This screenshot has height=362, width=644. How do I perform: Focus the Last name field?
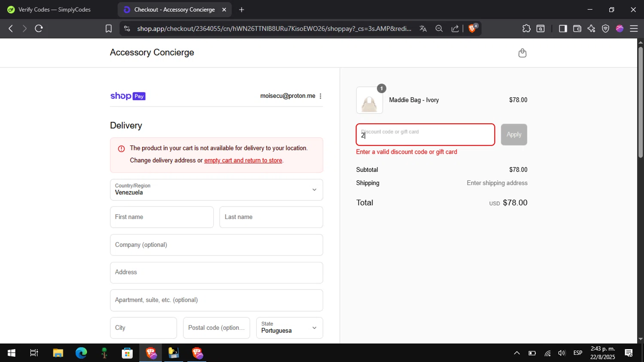[x=271, y=217]
